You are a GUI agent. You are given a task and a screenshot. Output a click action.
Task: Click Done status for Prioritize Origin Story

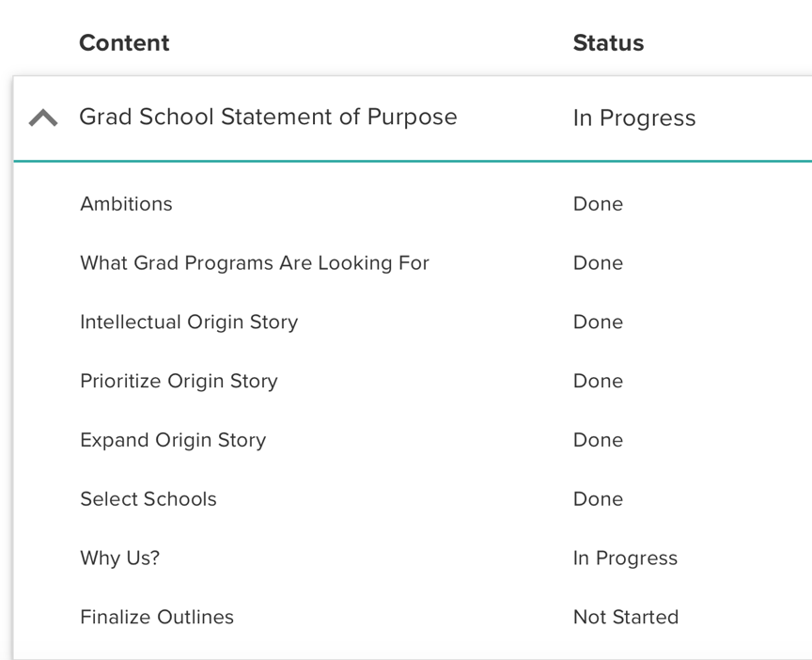pos(598,381)
